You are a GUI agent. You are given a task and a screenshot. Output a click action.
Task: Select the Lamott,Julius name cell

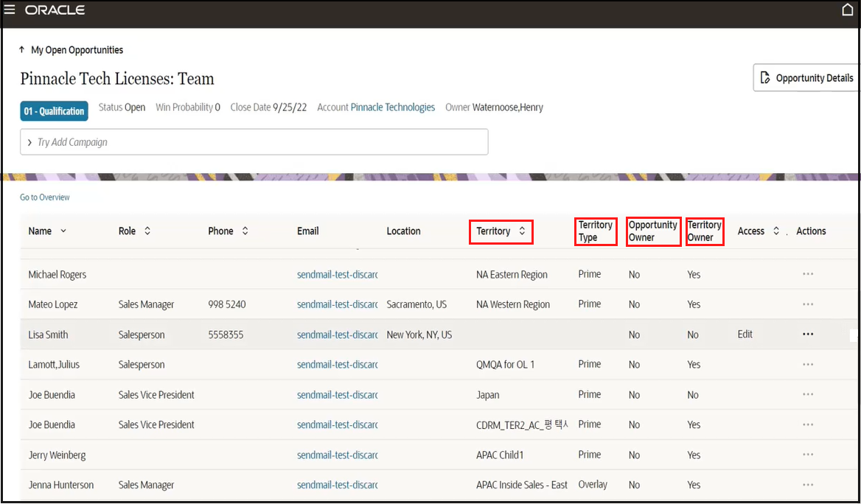(54, 365)
